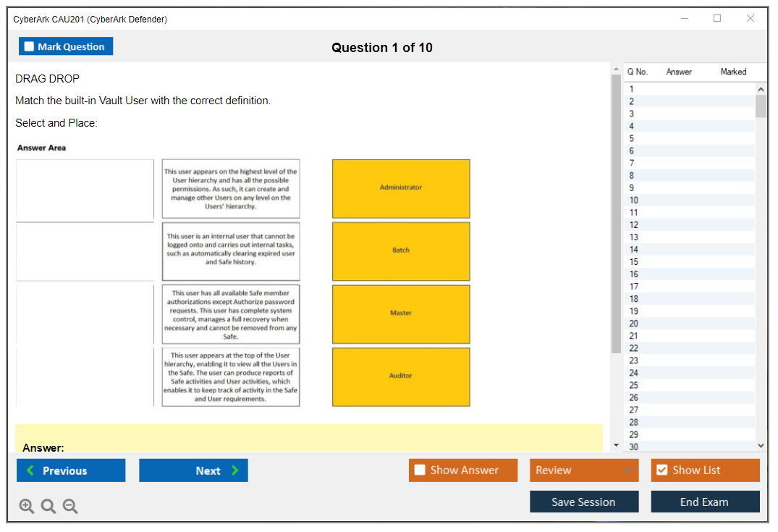This screenshot has height=532, width=778.
Task: Uncheck the Show List option
Action: pyautogui.click(x=661, y=470)
